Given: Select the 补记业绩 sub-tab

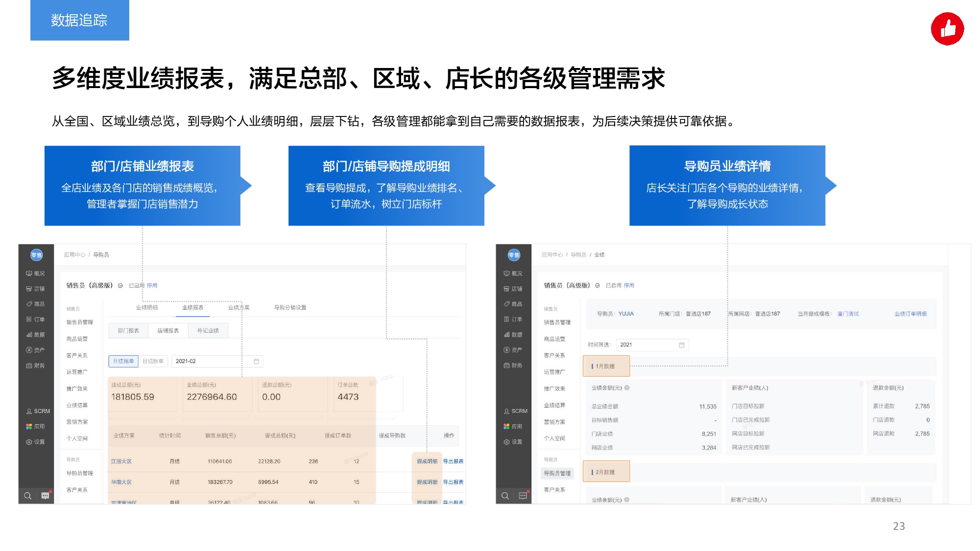Looking at the screenshot, I should 208,331.
